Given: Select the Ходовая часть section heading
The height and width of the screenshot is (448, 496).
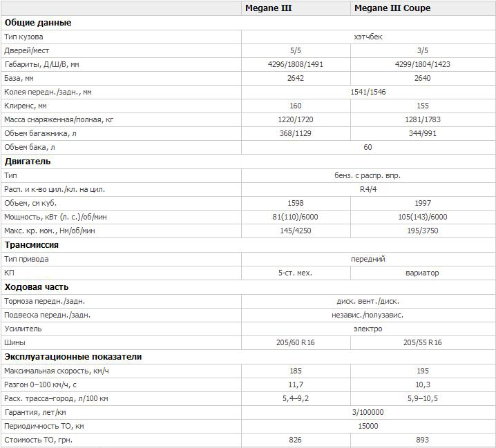Looking at the screenshot, I should pyautogui.click(x=37, y=287).
